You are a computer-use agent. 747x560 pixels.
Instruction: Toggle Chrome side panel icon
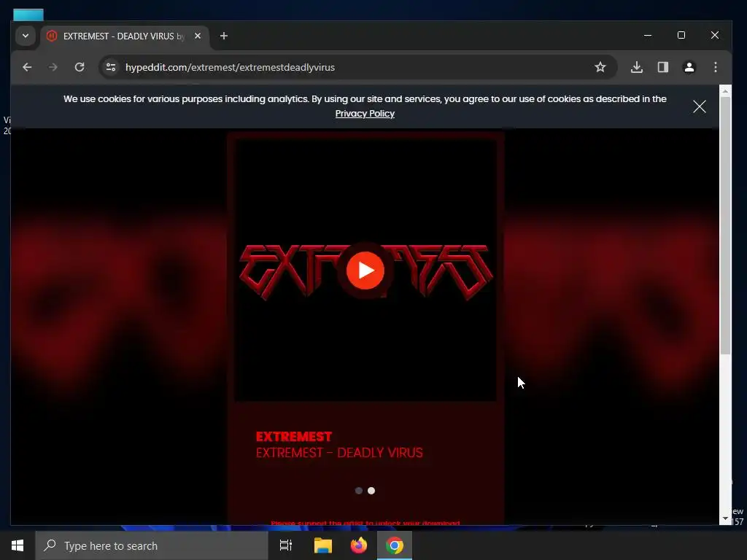pos(662,67)
